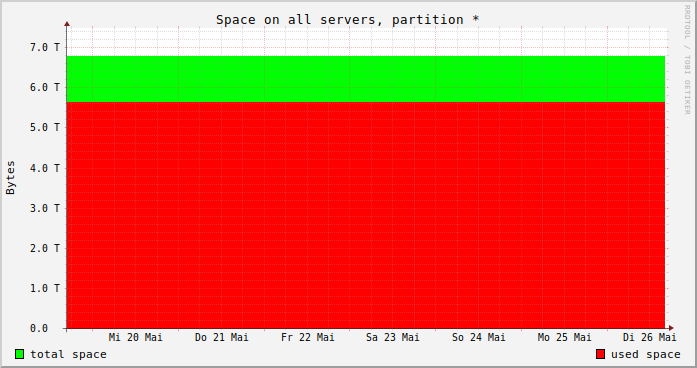Screen dimensions: 697x368
Task: Click the red used space legend swatch
Action: [601, 354]
